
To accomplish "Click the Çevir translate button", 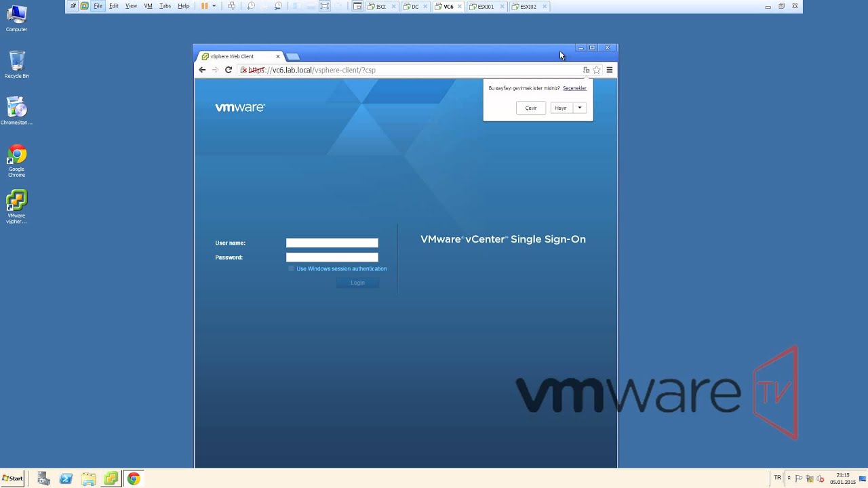I will [531, 108].
